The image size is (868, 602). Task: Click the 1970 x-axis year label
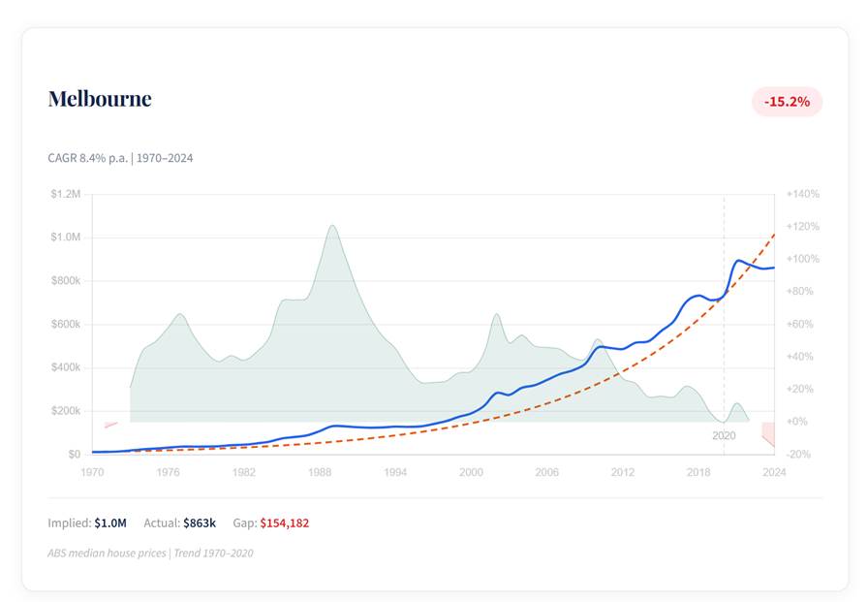(x=92, y=472)
